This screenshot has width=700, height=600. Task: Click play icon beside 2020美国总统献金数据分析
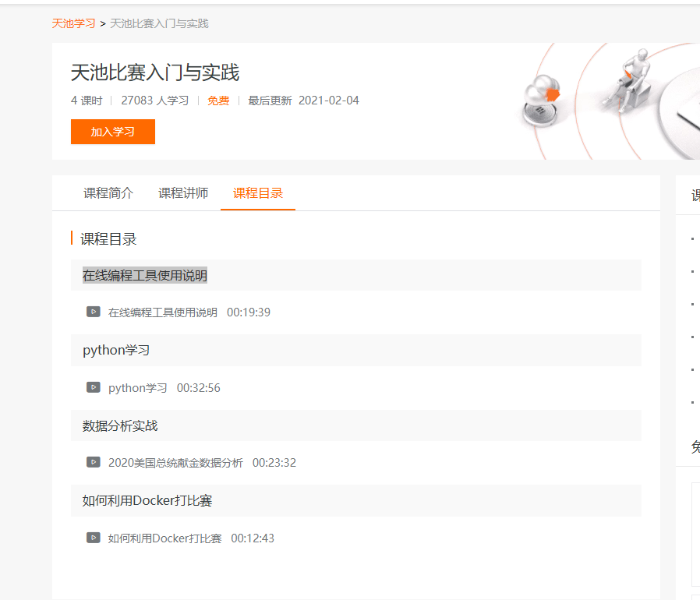pos(94,462)
